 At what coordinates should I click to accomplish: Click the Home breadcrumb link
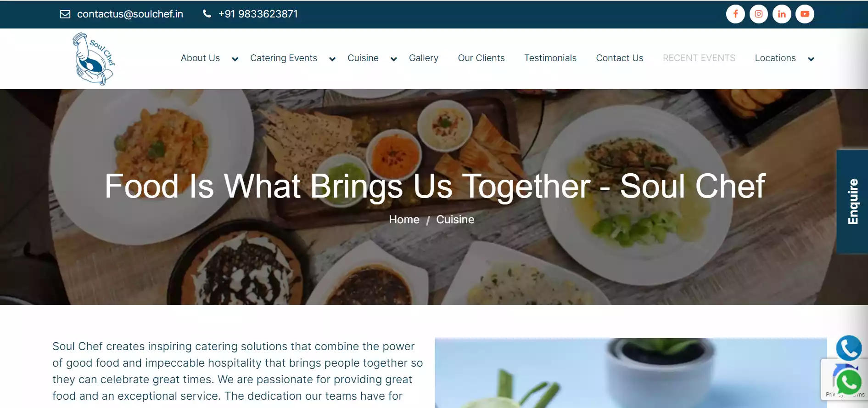point(404,220)
